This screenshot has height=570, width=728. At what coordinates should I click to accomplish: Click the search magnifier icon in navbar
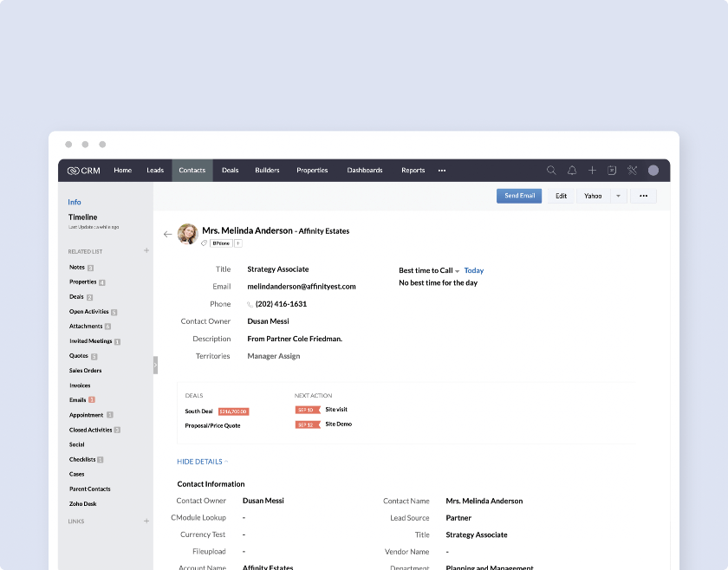[x=551, y=171]
